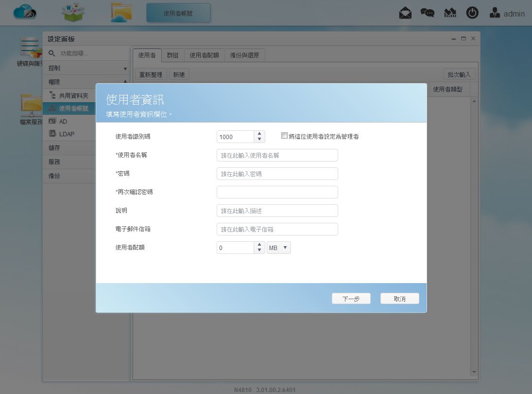Click the 使用者帳號 taskbar button
532x394 pixels.
[x=178, y=13]
